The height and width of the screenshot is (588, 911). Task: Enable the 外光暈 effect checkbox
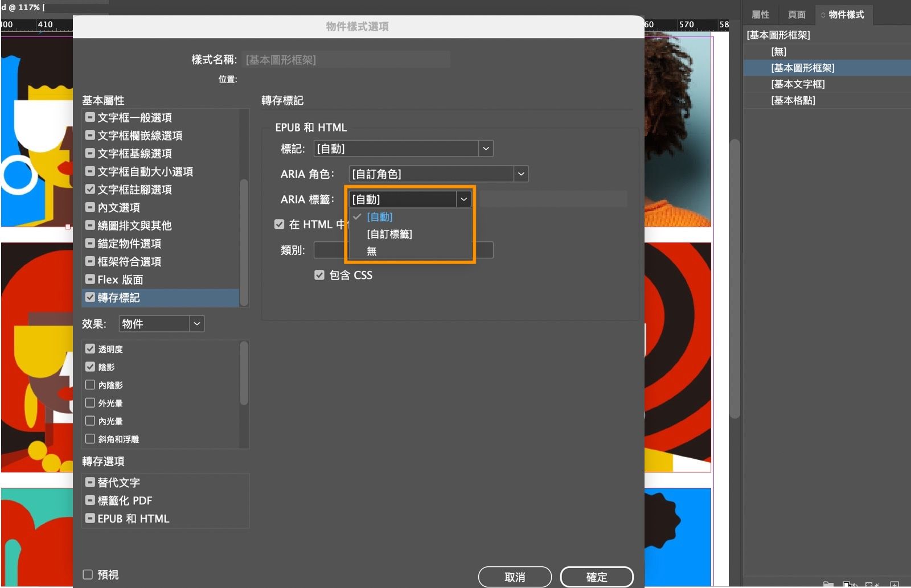(x=90, y=403)
